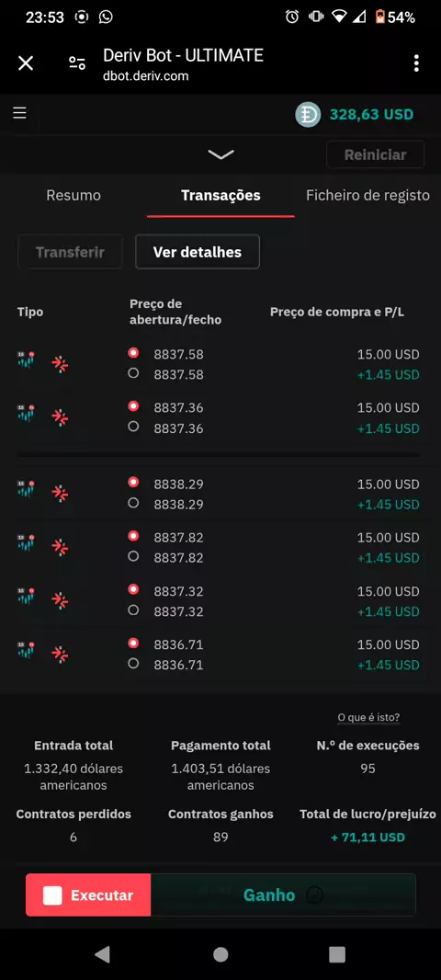The height and width of the screenshot is (980, 441).
Task: Select entry spot radio for 8837.58
Action: pos(133,353)
